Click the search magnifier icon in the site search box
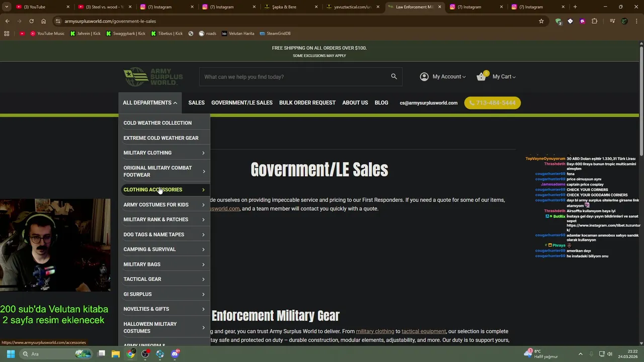The image size is (644, 362). tap(394, 76)
